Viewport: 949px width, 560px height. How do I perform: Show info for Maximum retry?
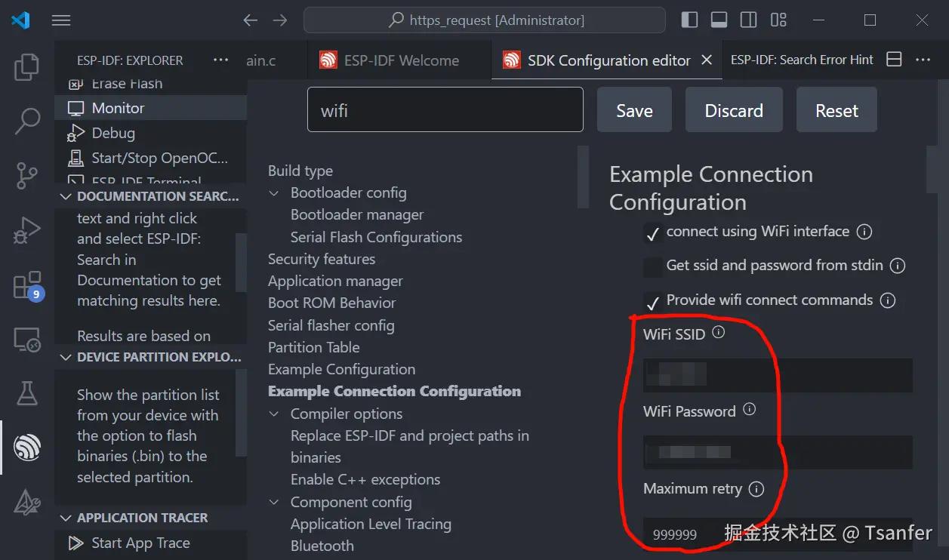[x=756, y=489]
